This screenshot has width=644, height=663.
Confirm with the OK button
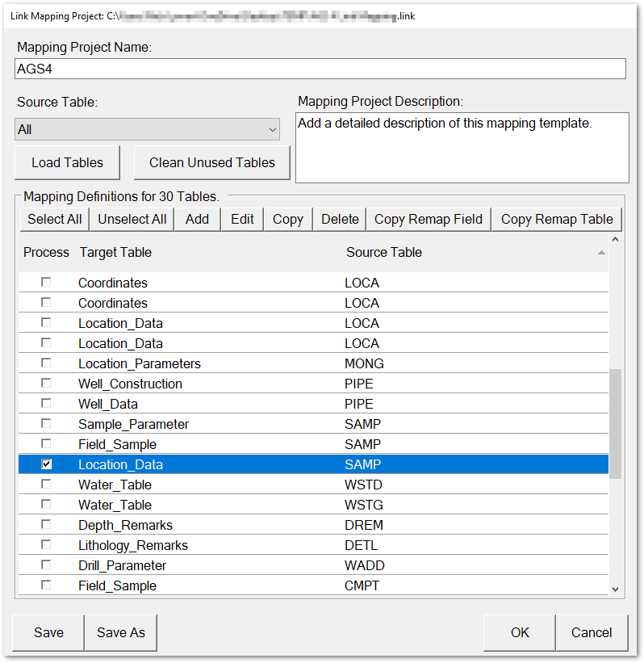520,632
